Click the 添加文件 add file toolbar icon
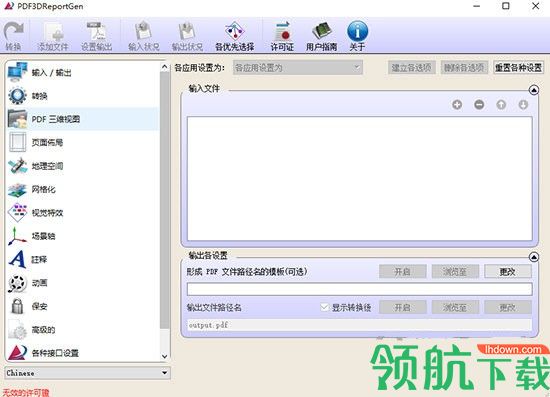The image size is (550, 397). click(53, 36)
